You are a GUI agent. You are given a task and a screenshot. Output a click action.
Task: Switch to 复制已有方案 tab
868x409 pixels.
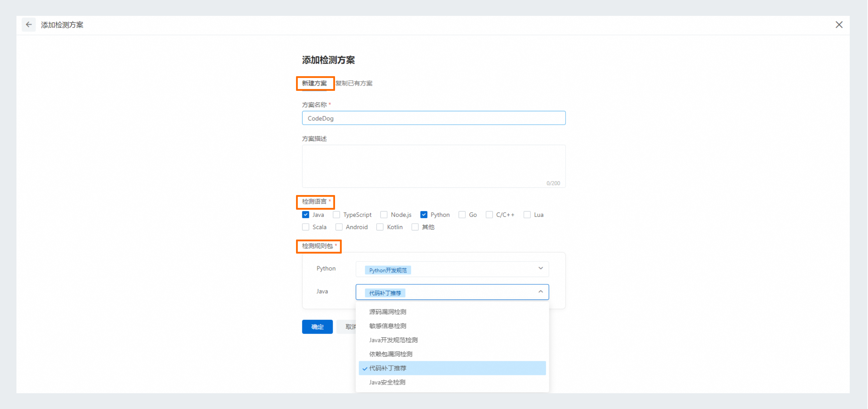pos(354,83)
